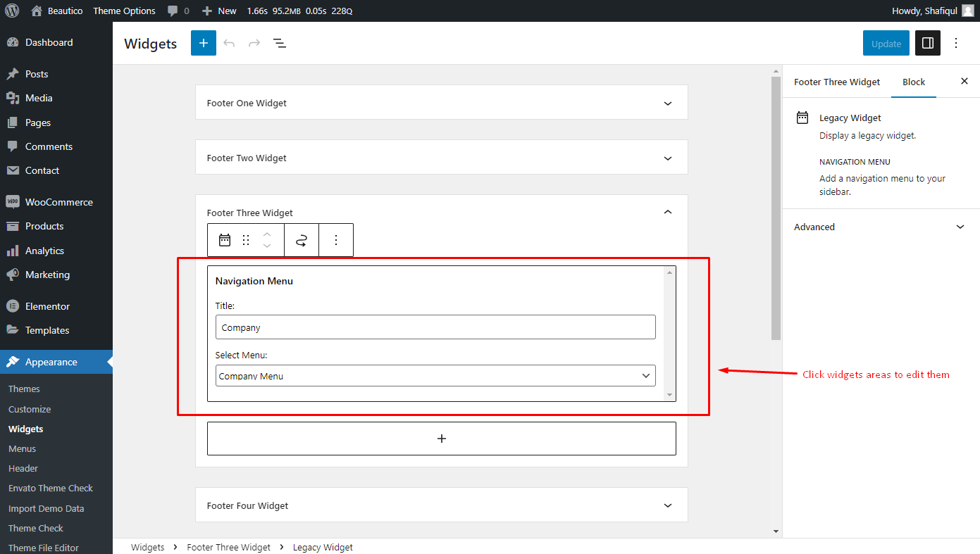Go to Themes submenu
Viewport: 980px width, 554px height.
tap(24, 389)
